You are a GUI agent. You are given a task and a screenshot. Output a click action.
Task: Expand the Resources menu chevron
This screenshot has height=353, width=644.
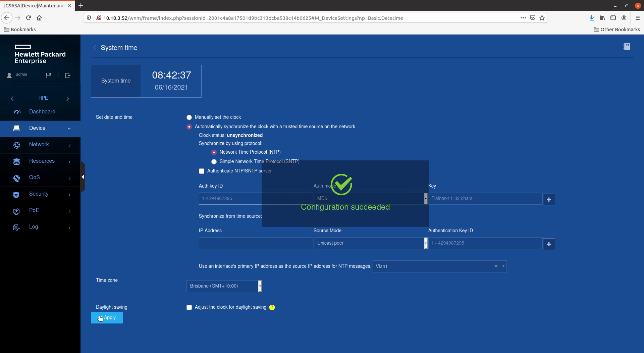69,162
